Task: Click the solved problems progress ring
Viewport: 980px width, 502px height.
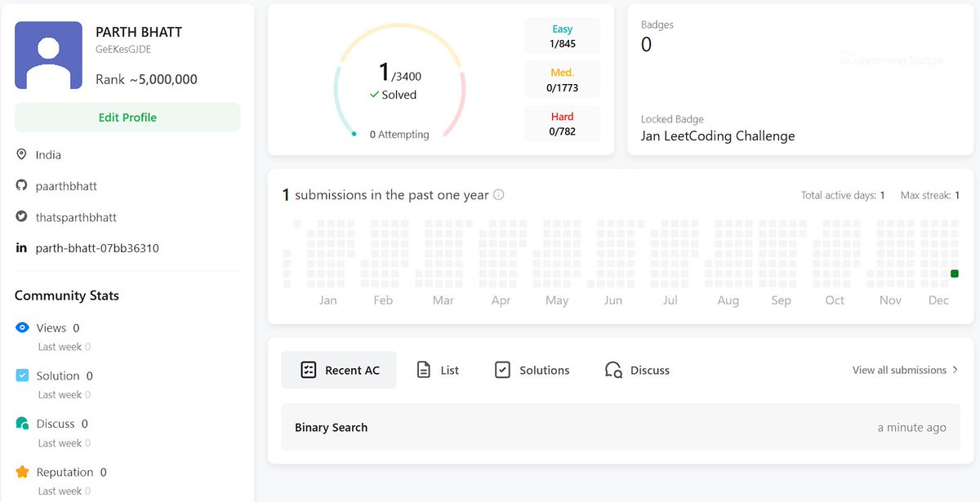Action: pyautogui.click(x=399, y=80)
